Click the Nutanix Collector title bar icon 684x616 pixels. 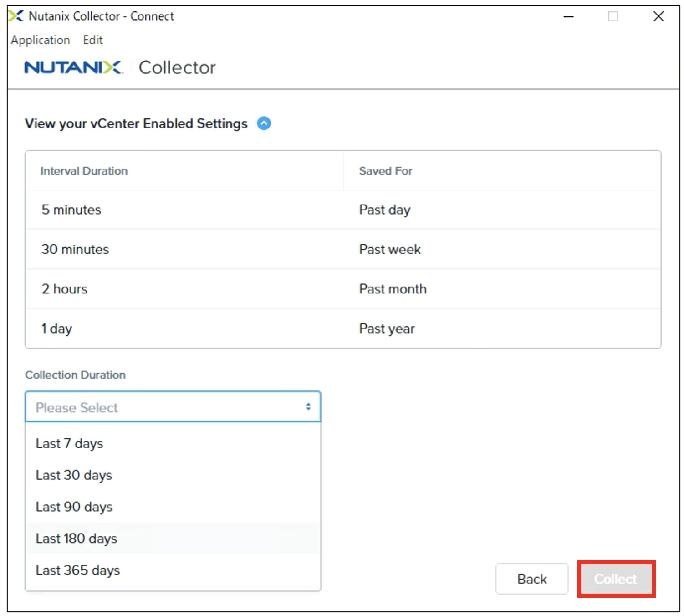pos(16,16)
